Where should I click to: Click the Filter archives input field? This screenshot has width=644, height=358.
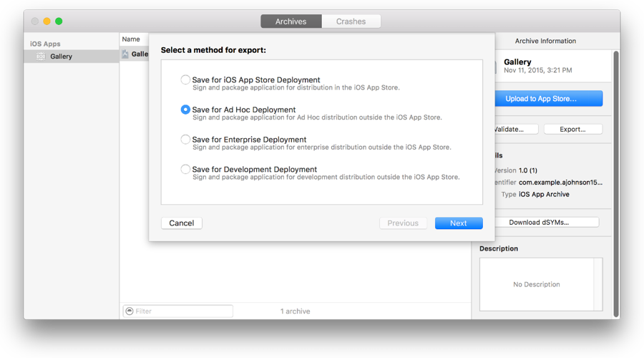coord(182,311)
